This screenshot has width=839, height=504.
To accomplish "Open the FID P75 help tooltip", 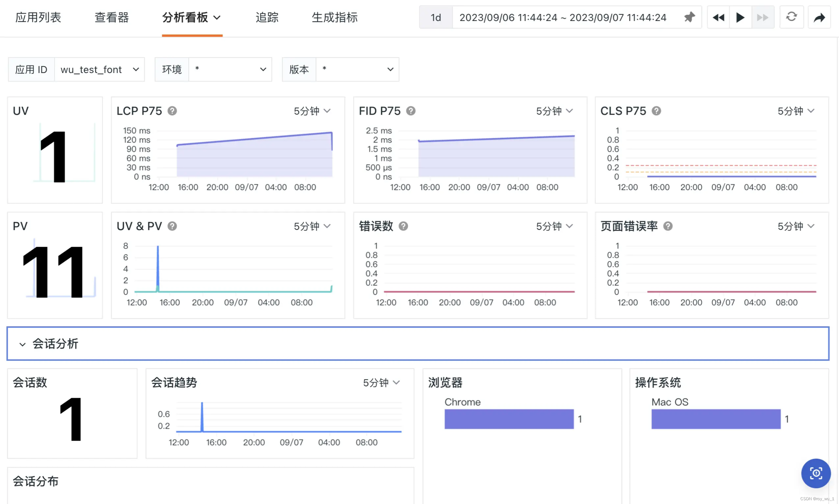I will click(x=411, y=111).
